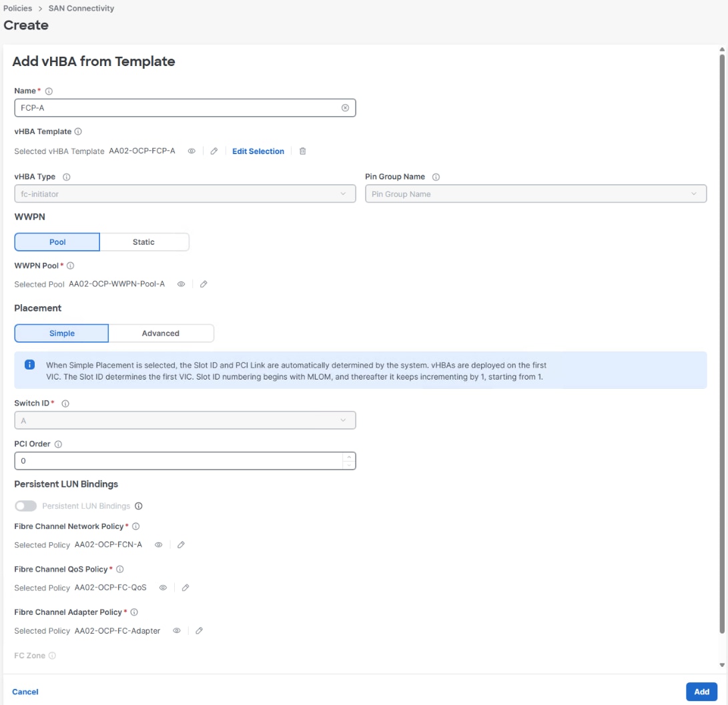Edit the AA02-OCP-FCN-A policy selection
This screenshot has height=705, width=728.
click(x=181, y=545)
